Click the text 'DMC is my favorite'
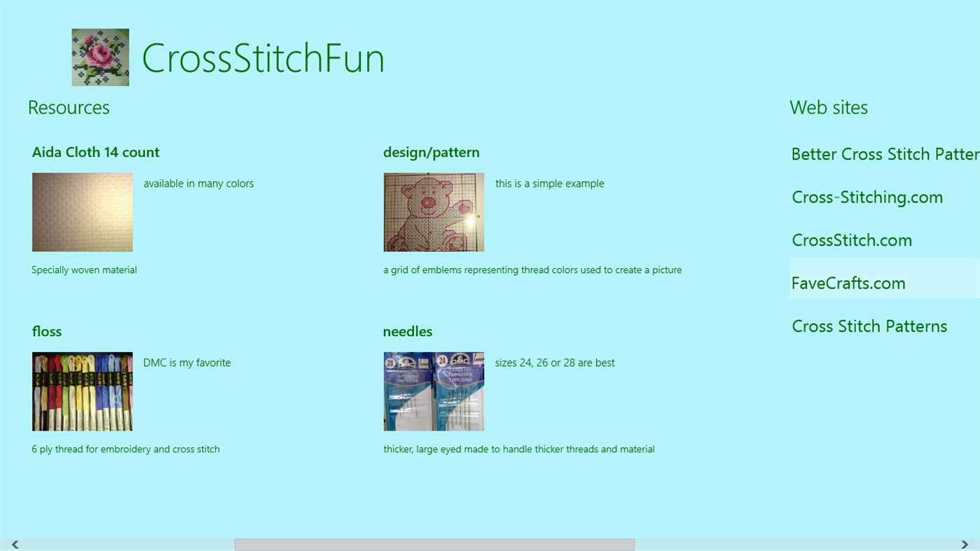Screen dimensions: 980x551 click(x=187, y=363)
